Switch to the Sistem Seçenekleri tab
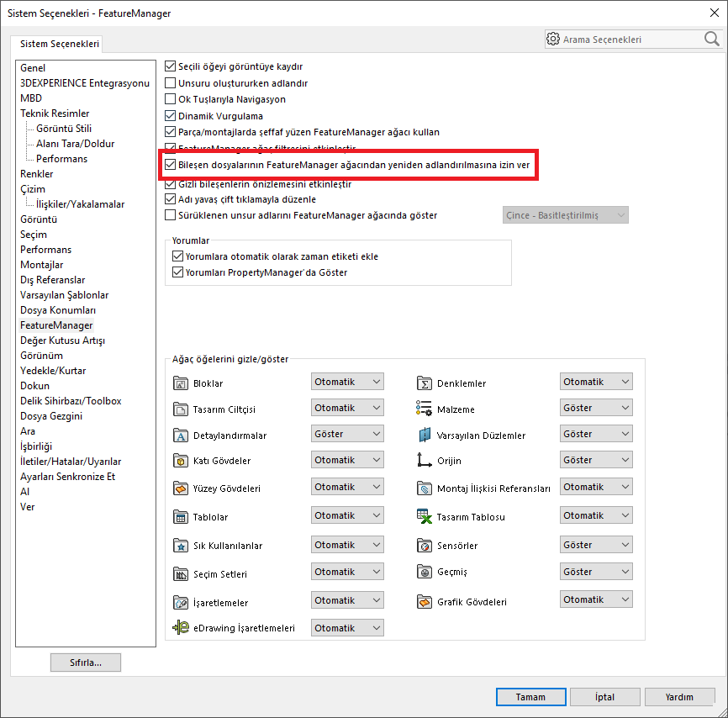The image size is (728, 718). tap(59, 45)
